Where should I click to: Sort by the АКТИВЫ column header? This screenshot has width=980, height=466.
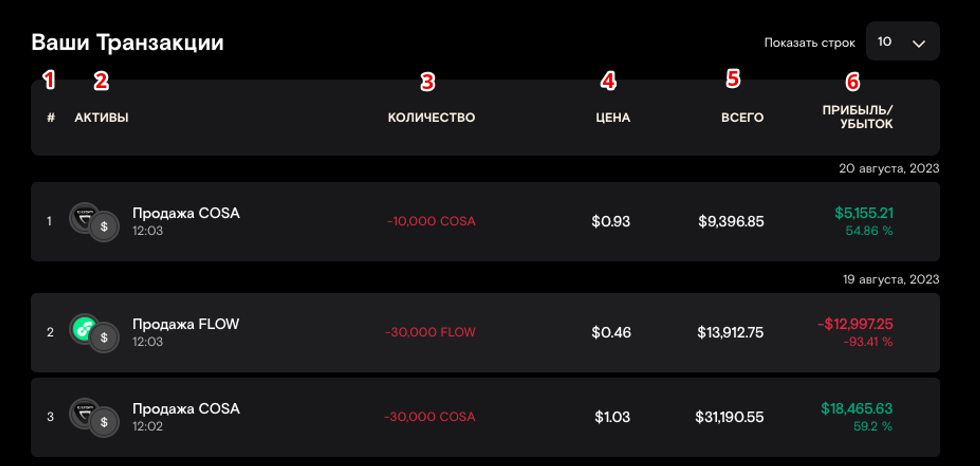click(101, 118)
